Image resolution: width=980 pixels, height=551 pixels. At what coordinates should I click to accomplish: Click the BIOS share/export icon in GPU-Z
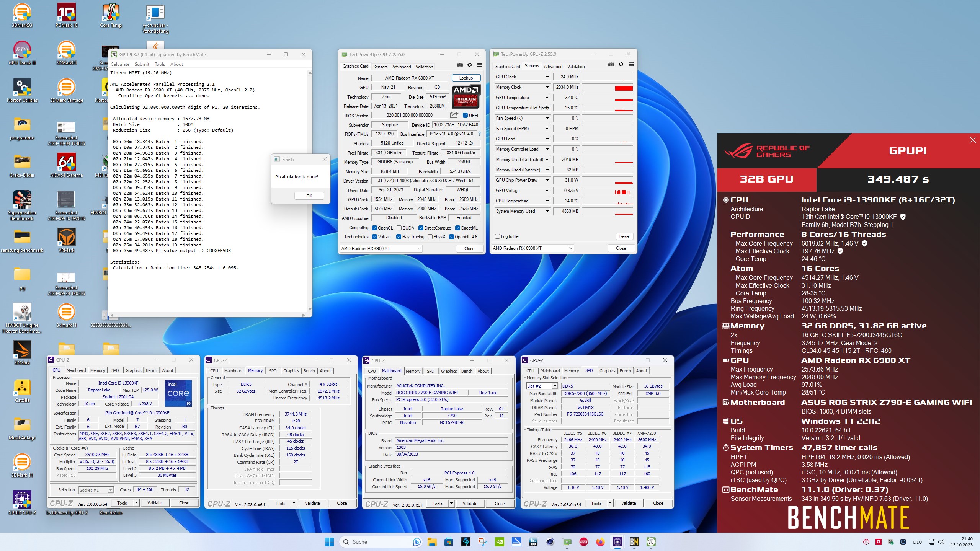coord(454,115)
